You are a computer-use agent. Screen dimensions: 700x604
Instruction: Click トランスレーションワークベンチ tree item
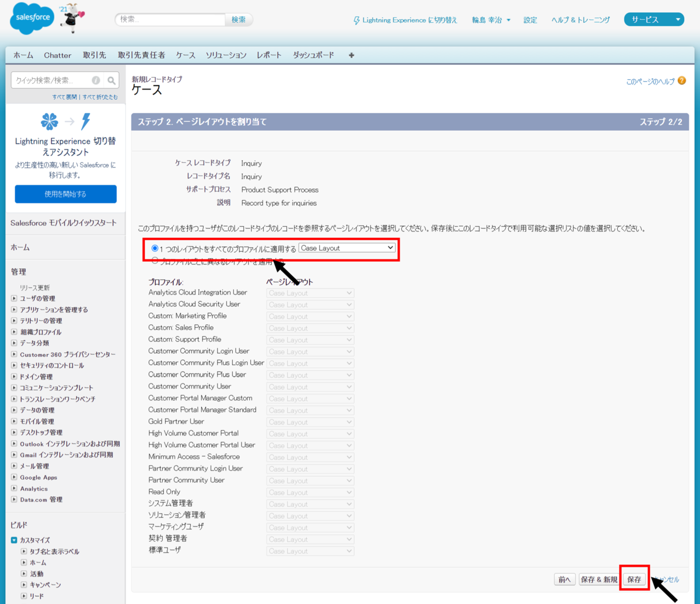click(x=58, y=399)
